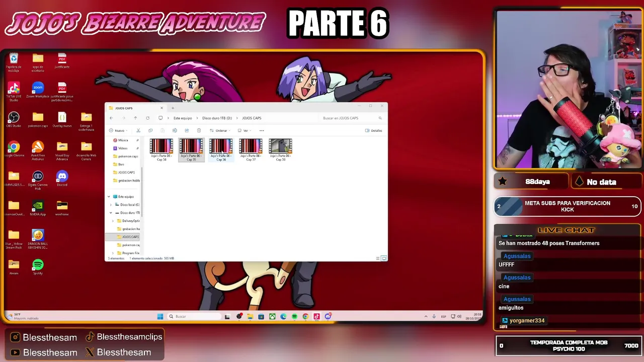Open the justificante PDF on desktop
Image resolution: width=644 pixels, height=362 pixels.
coord(62,61)
